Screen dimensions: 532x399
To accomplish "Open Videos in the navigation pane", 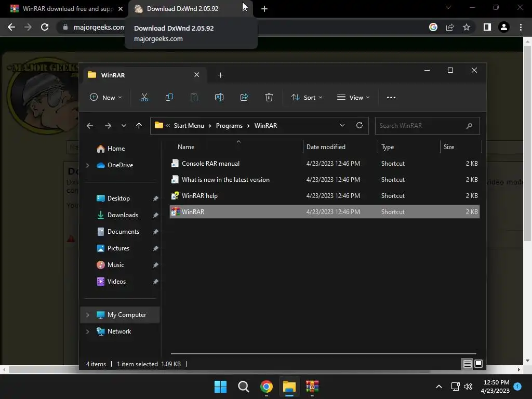I will click(x=116, y=282).
